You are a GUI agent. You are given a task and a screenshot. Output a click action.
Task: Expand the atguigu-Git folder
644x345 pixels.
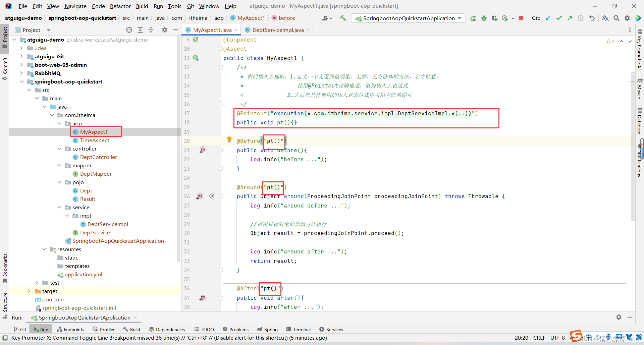[x=22, y=56]
